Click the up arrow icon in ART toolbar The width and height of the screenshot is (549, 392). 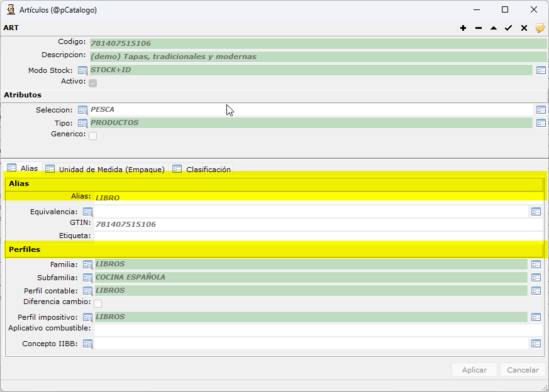tap(493, 28)
